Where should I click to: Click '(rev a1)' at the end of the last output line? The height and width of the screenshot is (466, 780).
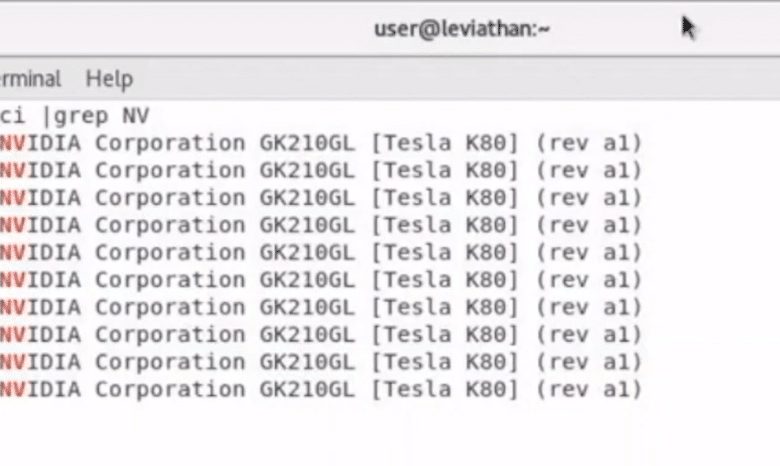[x=589, y=389]
